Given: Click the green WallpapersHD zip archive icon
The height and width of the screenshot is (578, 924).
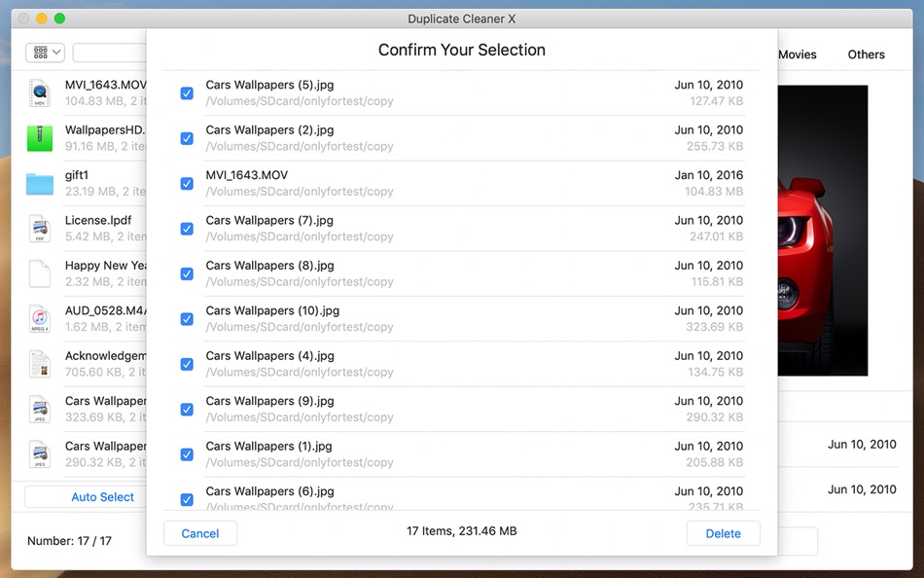Looking at the screenshot, I should (x=40, y=138).
